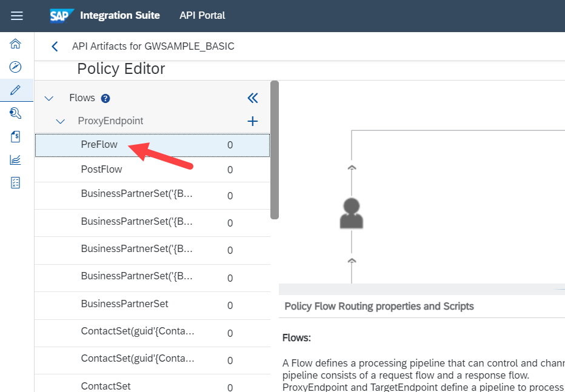Select the PreFlow row
Viewport: 565px width, 392px height.
click(x=152, y=145)
